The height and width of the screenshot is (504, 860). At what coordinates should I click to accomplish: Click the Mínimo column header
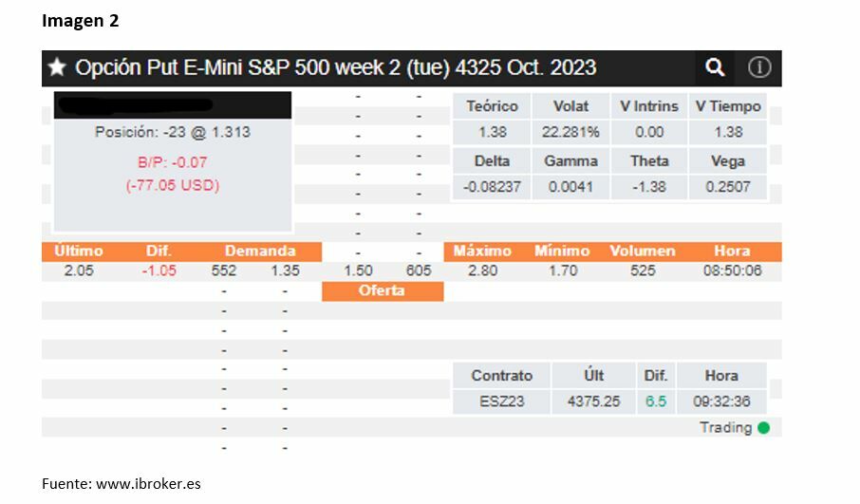[562, 252]
